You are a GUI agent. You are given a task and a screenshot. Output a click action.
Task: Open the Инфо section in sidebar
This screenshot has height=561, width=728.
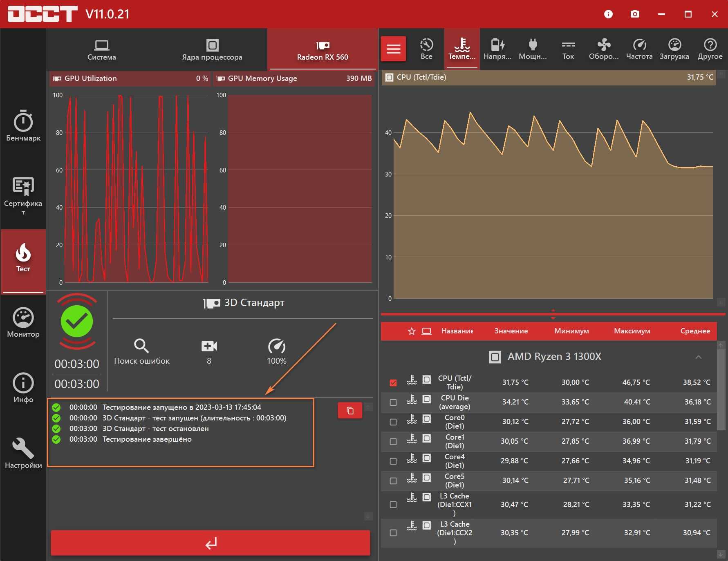[x=23, y=388]
